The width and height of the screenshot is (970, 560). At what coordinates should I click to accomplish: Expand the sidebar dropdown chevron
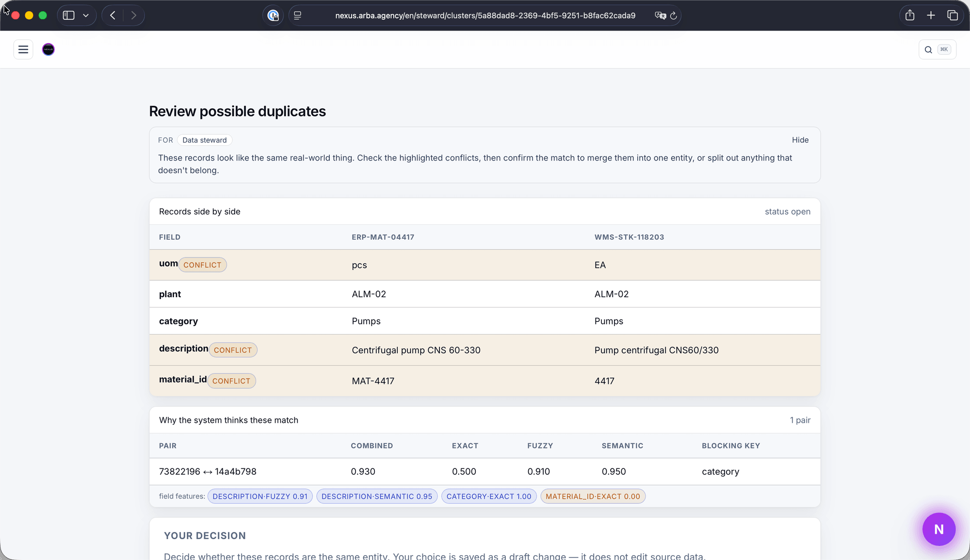[x=86, y=16]
